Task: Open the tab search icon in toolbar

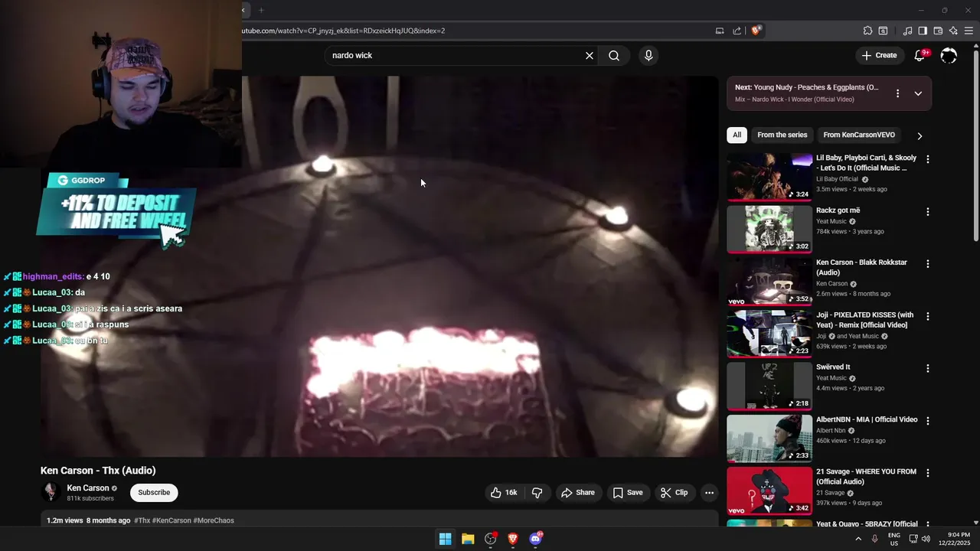Action: coord(883,31)
